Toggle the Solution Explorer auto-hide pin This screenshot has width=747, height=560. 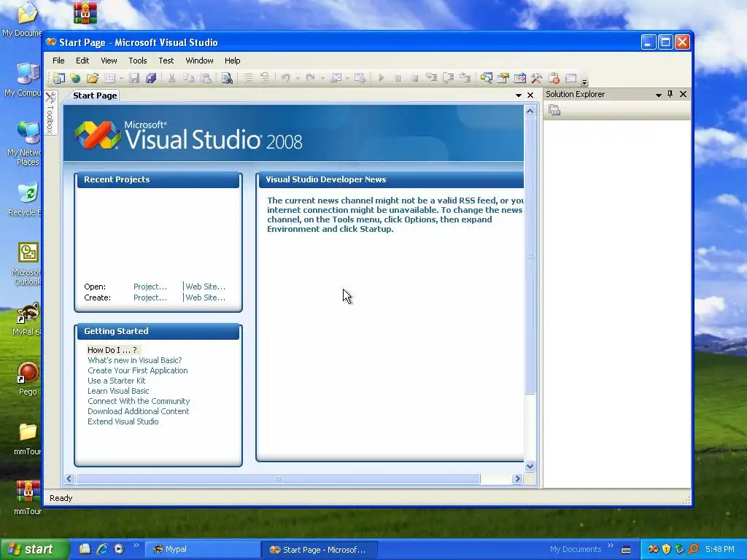[x=670, y=94]
